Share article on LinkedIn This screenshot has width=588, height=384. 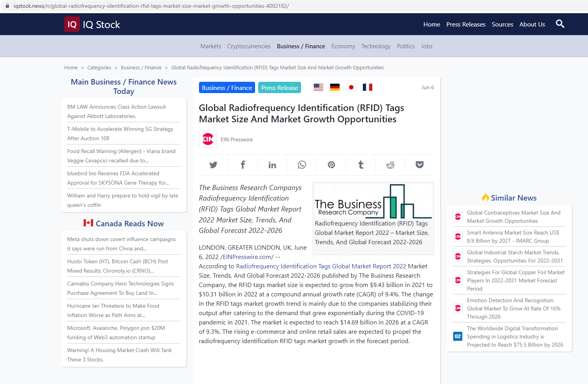pyautogui.click(x=272, y=165)
